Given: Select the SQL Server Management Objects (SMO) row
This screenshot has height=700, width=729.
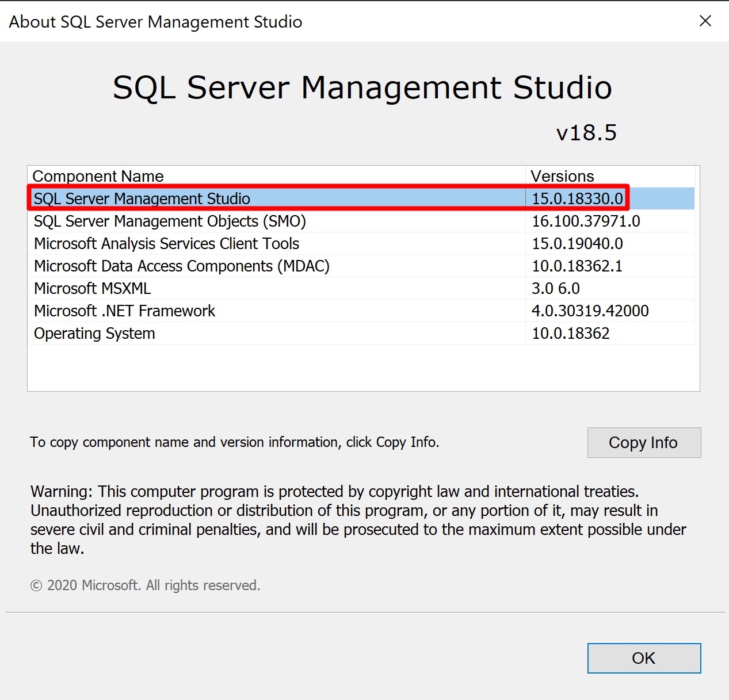Looking at the screenshot, I should point(361,221).
